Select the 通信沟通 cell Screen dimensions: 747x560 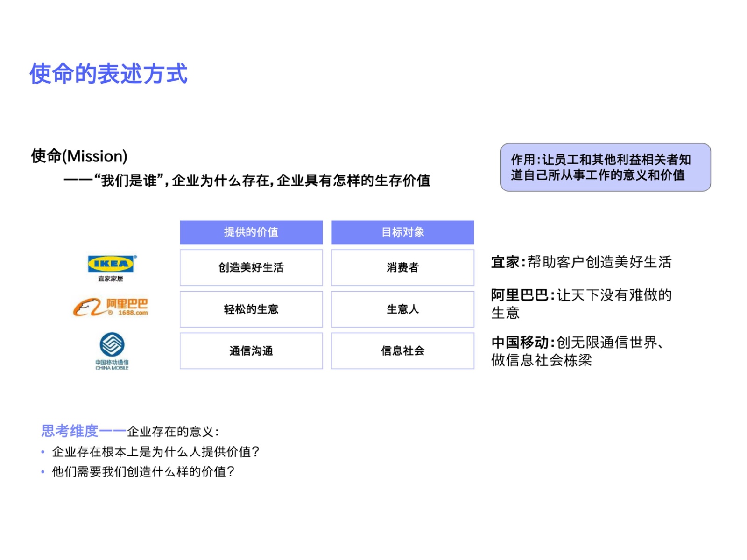click(x=251, y=350)
